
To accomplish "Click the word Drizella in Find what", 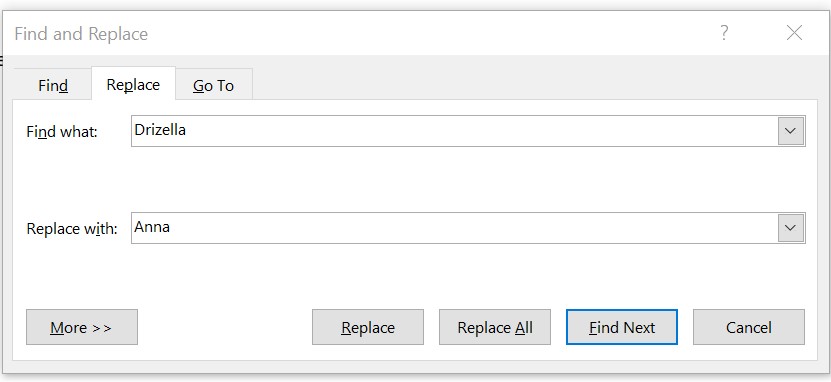I will coord(160,130).
